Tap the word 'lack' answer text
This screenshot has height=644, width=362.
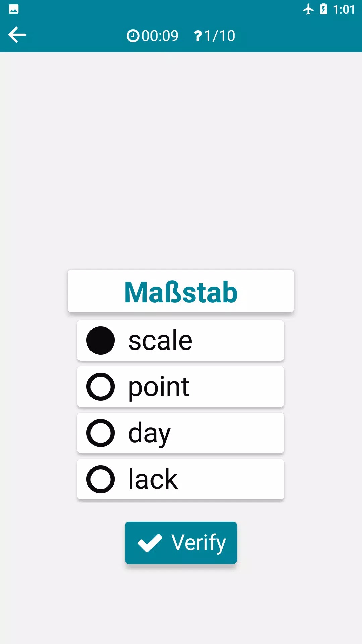tap(153, 479)
